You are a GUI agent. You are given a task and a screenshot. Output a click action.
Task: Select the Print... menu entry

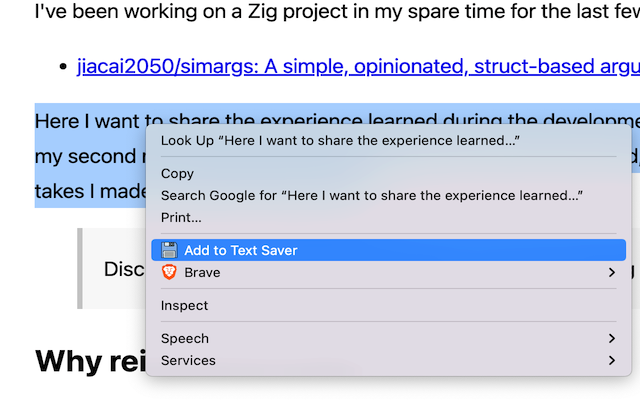click(181, 217)
